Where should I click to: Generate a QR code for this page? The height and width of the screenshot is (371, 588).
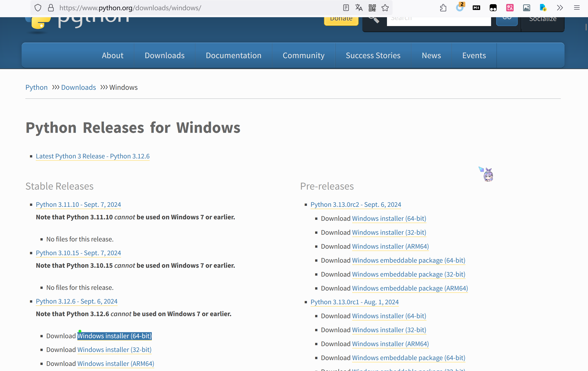pyautogui.click(x=372, y=8)
